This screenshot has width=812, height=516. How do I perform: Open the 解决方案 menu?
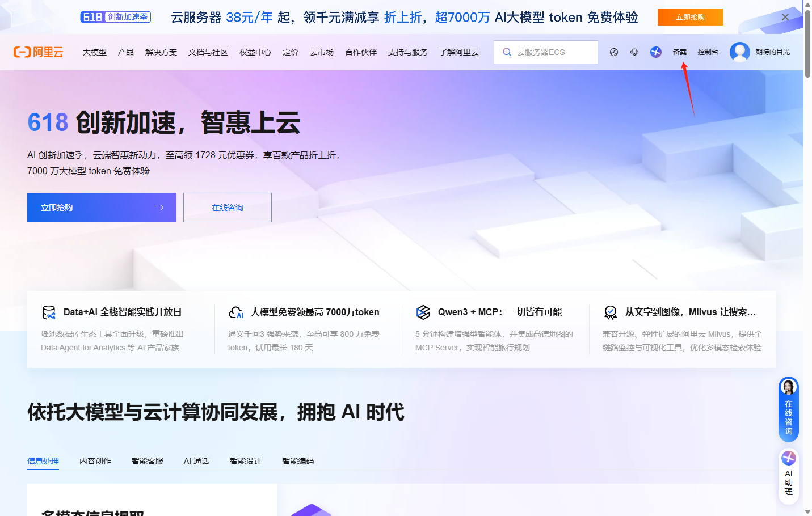(161, 52)
